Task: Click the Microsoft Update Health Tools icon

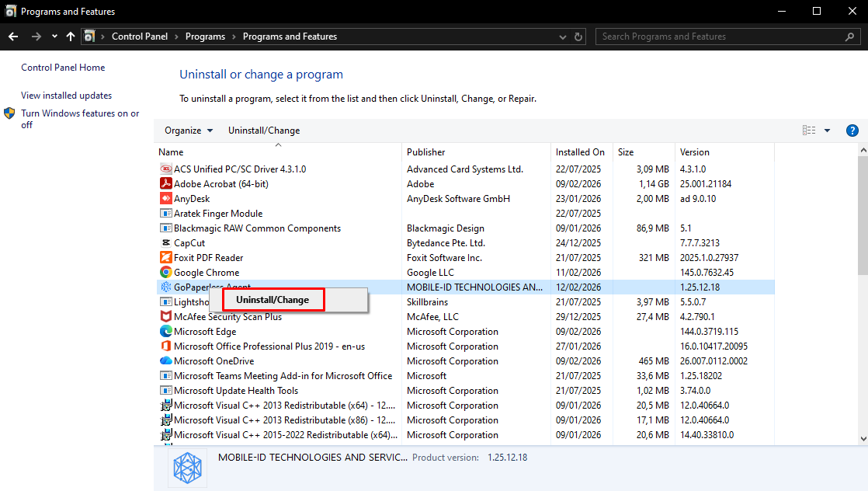Action: click(165, 390)
